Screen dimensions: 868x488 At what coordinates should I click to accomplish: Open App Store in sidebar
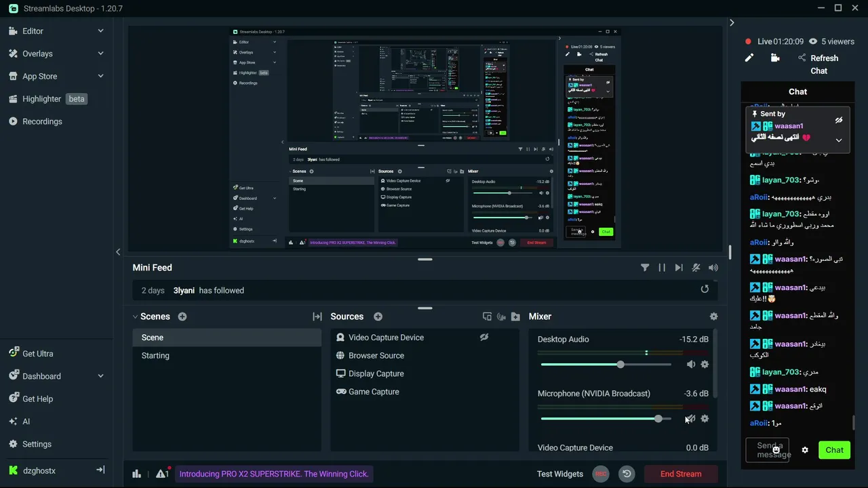tap(39, 77)
